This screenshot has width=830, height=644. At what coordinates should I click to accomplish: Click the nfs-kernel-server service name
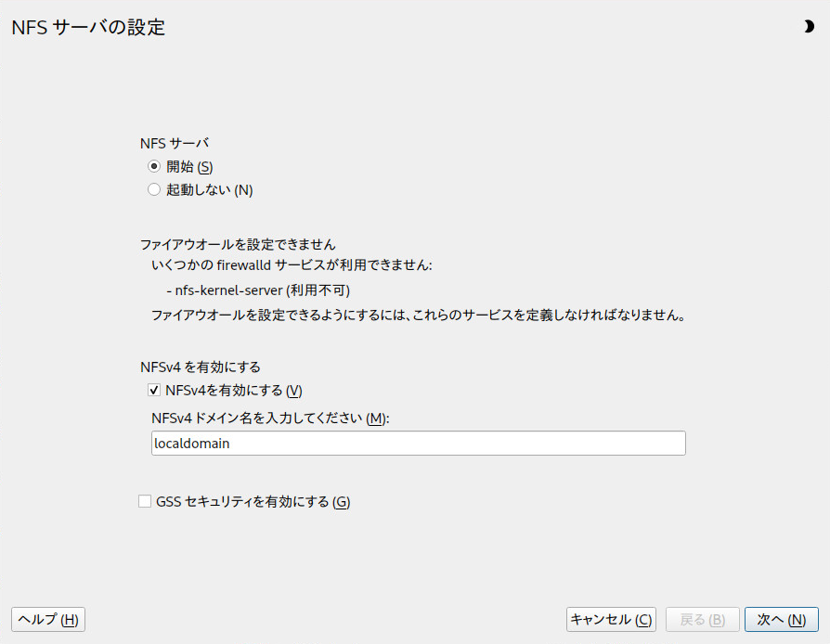coord(229,290)
